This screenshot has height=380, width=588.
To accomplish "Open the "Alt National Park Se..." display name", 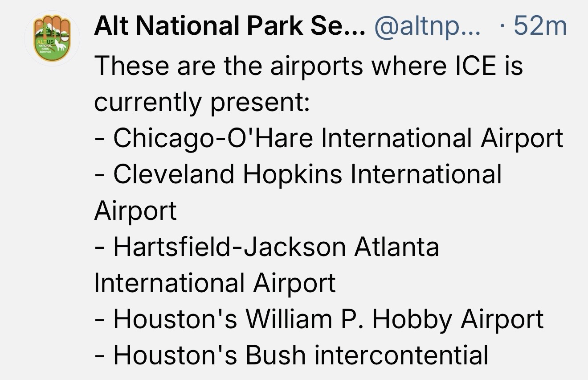I will [x=229, y=27].
